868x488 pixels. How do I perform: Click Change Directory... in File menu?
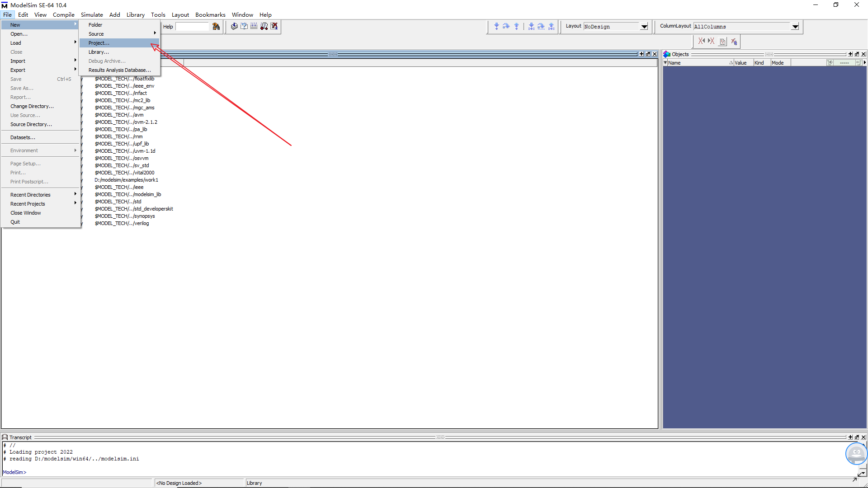pyautogui.click(x=41, y=106)
